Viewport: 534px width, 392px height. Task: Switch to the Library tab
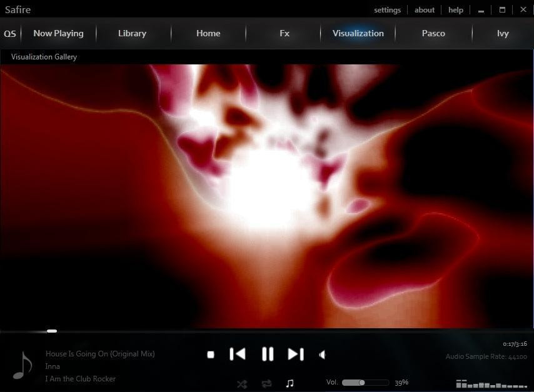(x=132, y=33)
